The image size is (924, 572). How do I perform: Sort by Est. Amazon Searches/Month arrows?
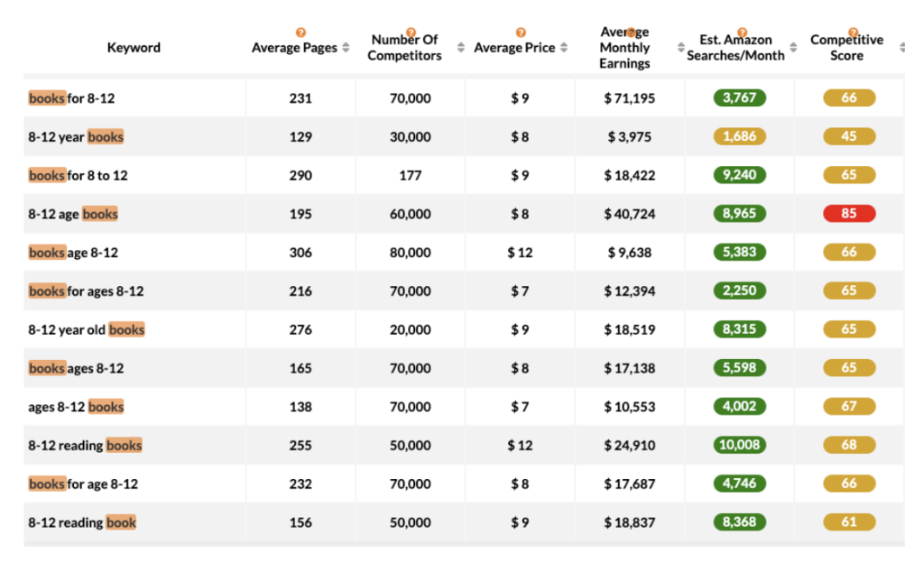click(x=793, y=48)
